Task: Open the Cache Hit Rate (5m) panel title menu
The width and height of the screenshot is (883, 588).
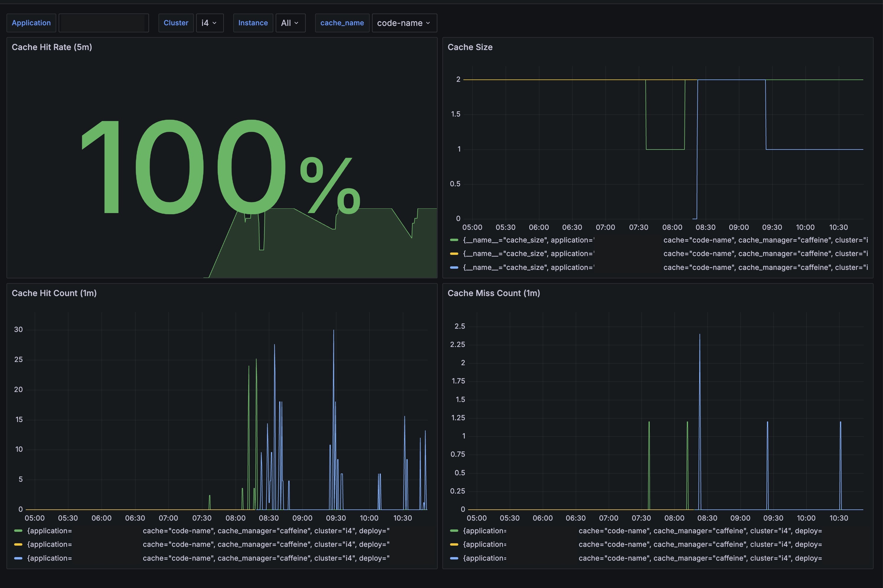Action: pos(52,47)
